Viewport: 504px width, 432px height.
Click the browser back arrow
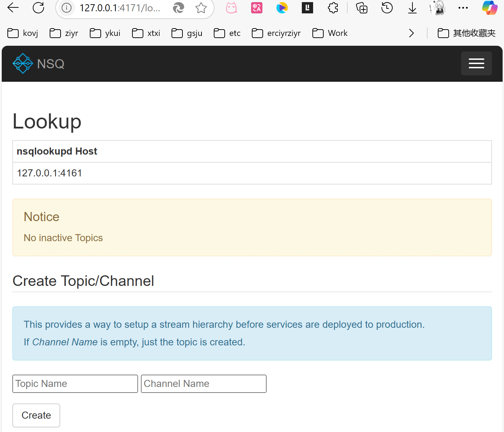coord(13,8)
